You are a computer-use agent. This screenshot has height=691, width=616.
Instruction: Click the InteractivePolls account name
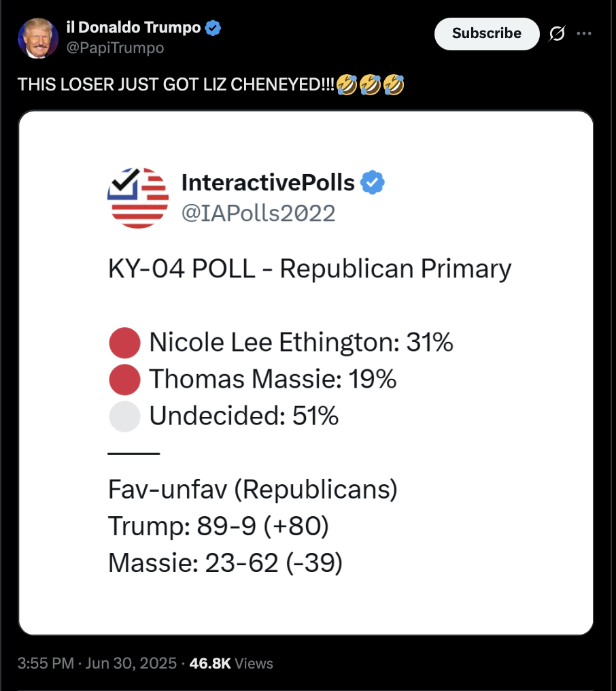click(268, 182)
